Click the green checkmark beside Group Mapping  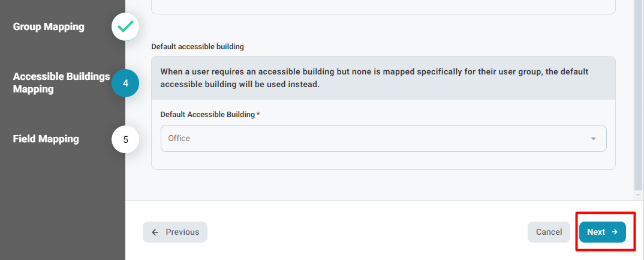[125, 27]
